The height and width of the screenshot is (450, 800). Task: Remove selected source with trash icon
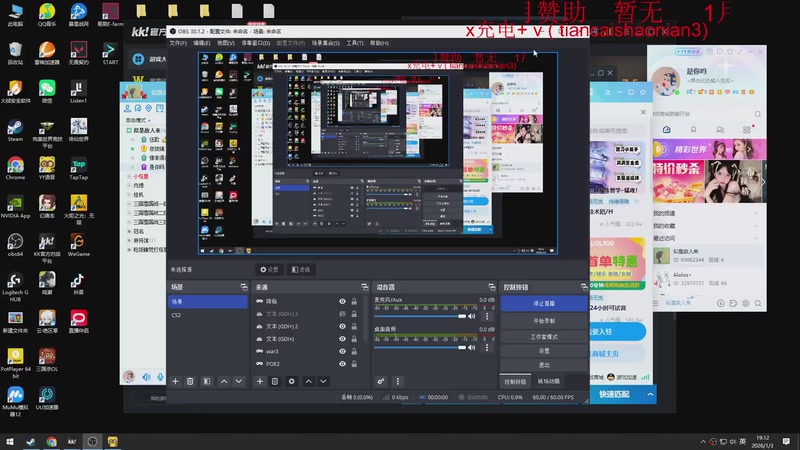click(x=274, y=381)
